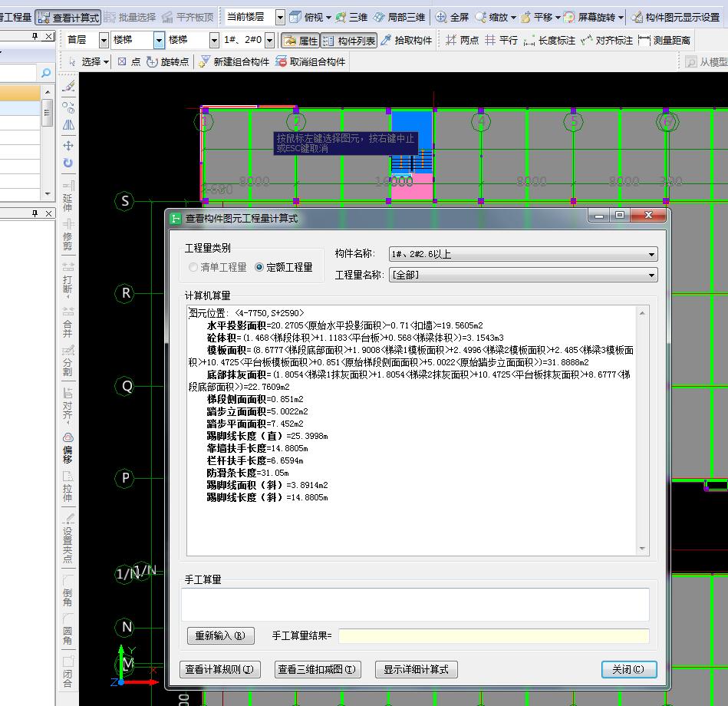Switch to 三维 view

(x=351, y=18)
